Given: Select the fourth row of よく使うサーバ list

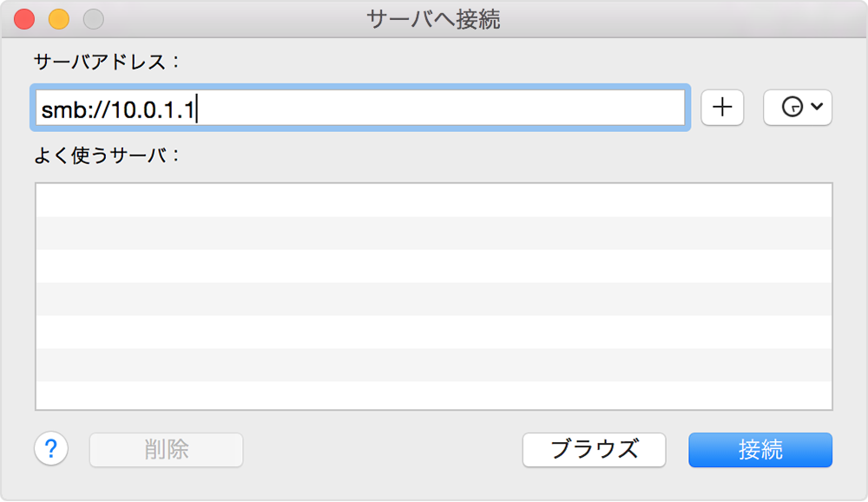Looking at the screenshot, I should click(x=433, y=299).
